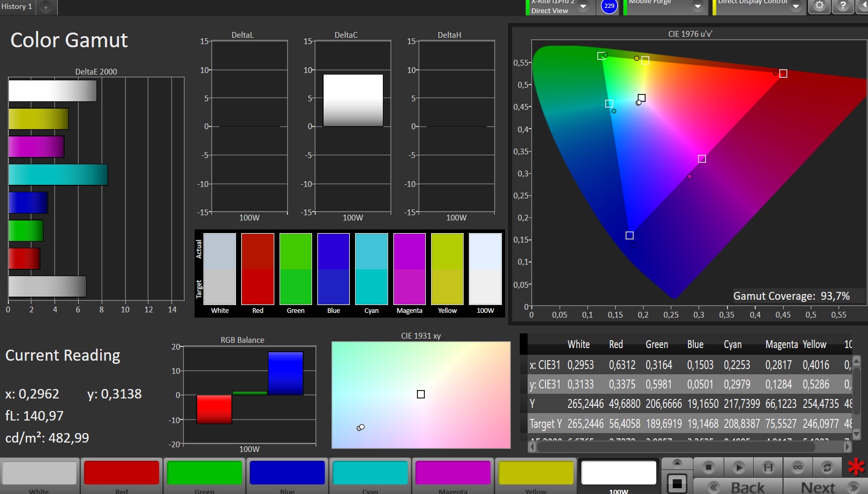This screenshot has width=868, height=494.
Task: Switch to History 1 tab
Action: coord(17,7)
